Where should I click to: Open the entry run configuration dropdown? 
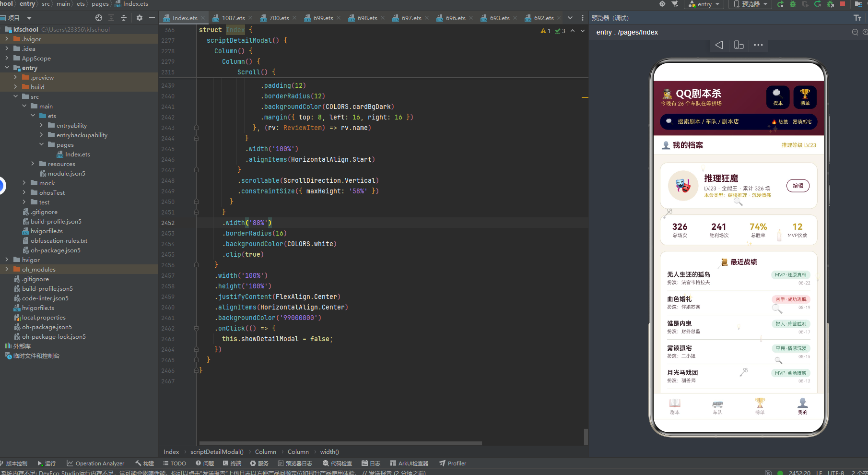tap(705, 4)
